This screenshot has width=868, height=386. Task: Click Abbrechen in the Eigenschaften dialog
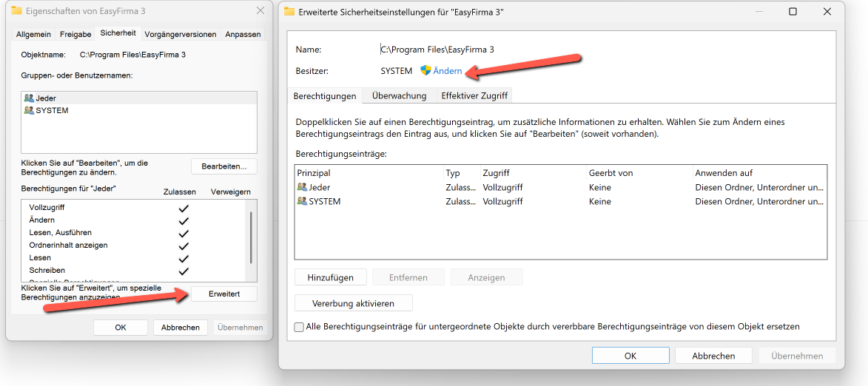pos(181,328)
